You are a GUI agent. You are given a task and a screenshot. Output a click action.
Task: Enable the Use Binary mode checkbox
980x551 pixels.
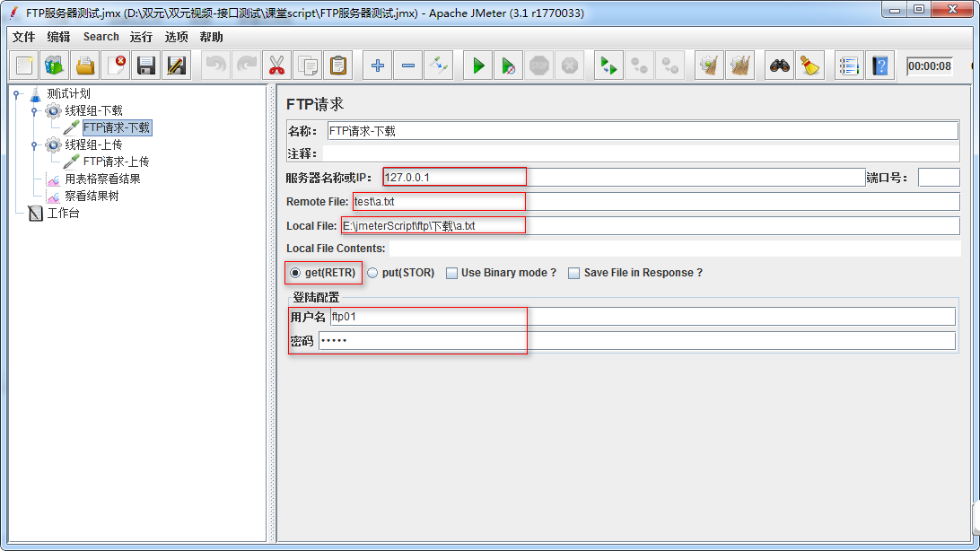(452, 273)
